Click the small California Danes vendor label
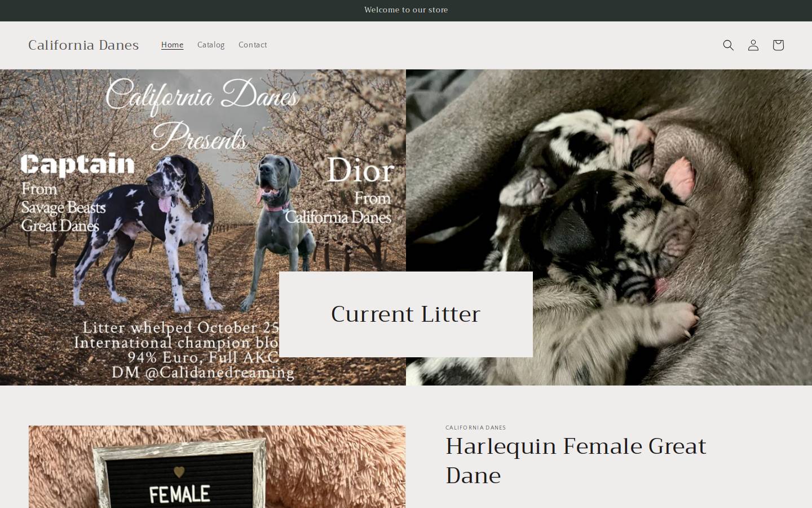Screen dimensions: 812x508 [475, 428]
